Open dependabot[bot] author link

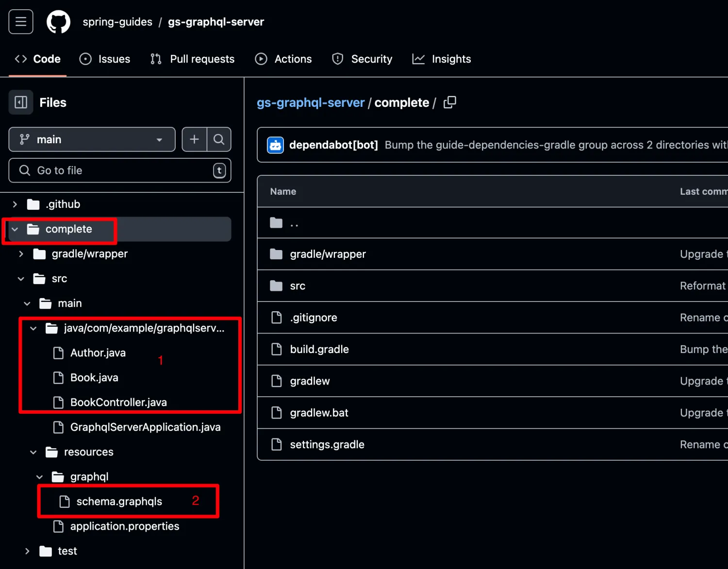click(x=333, y=145)
